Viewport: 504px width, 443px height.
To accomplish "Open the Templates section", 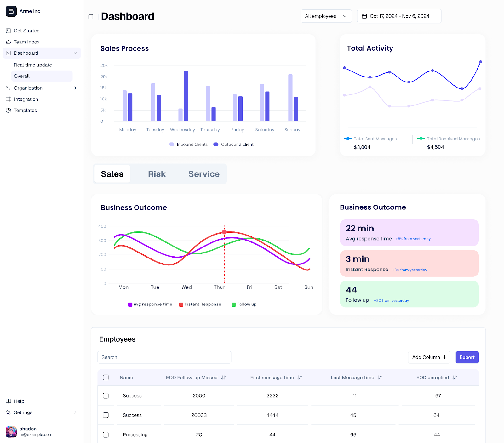I will (25, 110).
